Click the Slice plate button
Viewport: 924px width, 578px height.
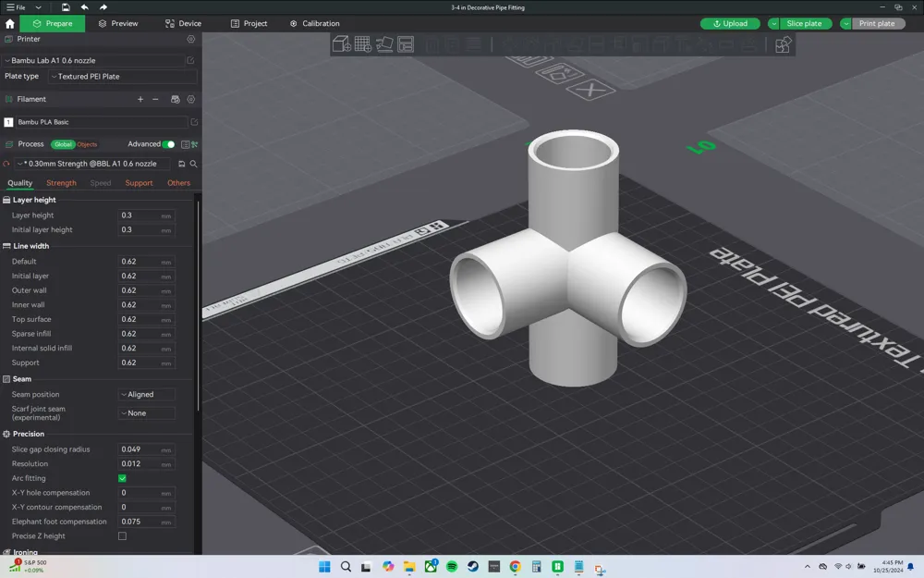(x=803, y=23)
